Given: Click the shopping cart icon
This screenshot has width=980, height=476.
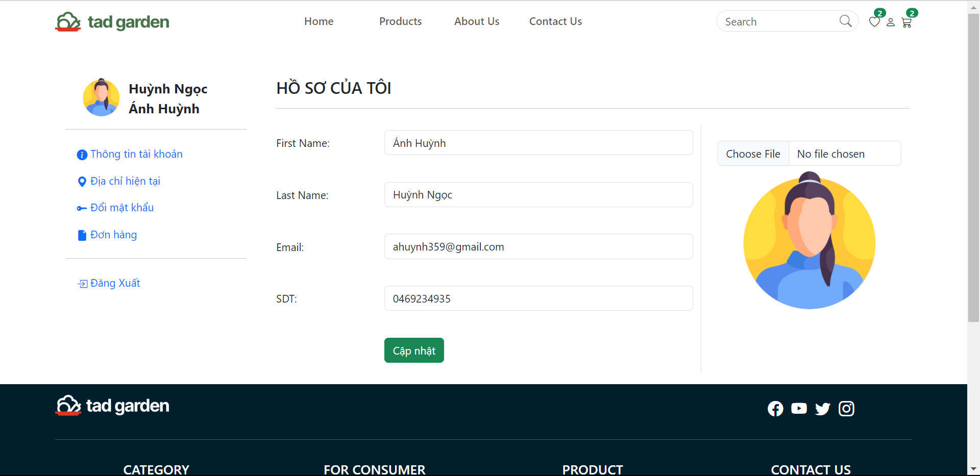Looking at the screenshot, I should (x=907, y=22).
